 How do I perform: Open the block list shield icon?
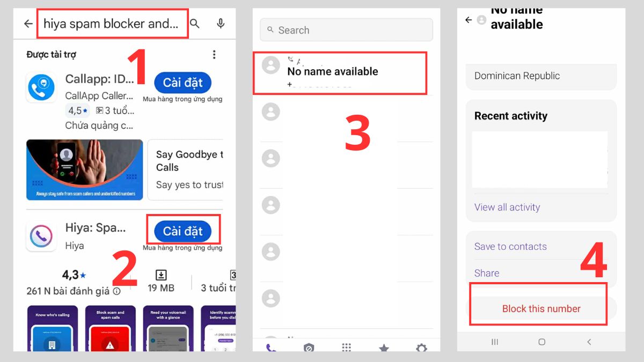coord(309,348)
